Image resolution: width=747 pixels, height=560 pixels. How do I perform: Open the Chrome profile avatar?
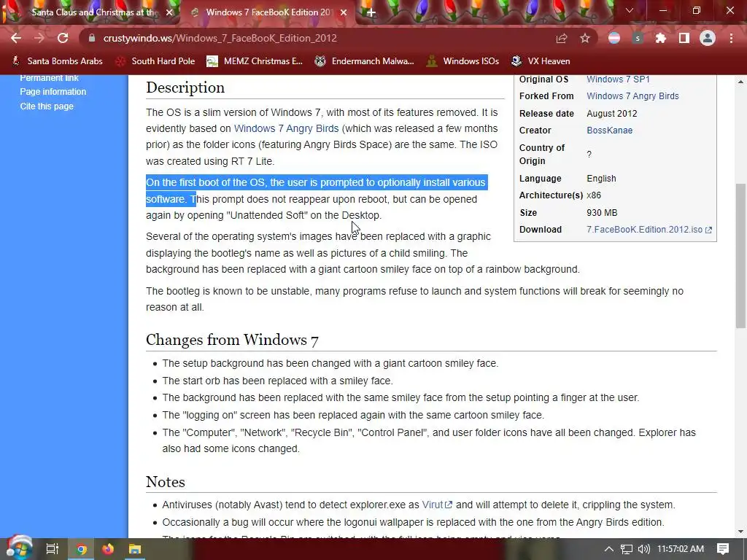708,38
